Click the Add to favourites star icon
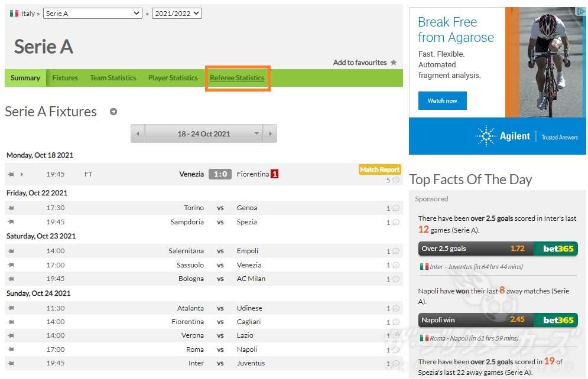This screenshot has width=588, height=379. [394, 63]
